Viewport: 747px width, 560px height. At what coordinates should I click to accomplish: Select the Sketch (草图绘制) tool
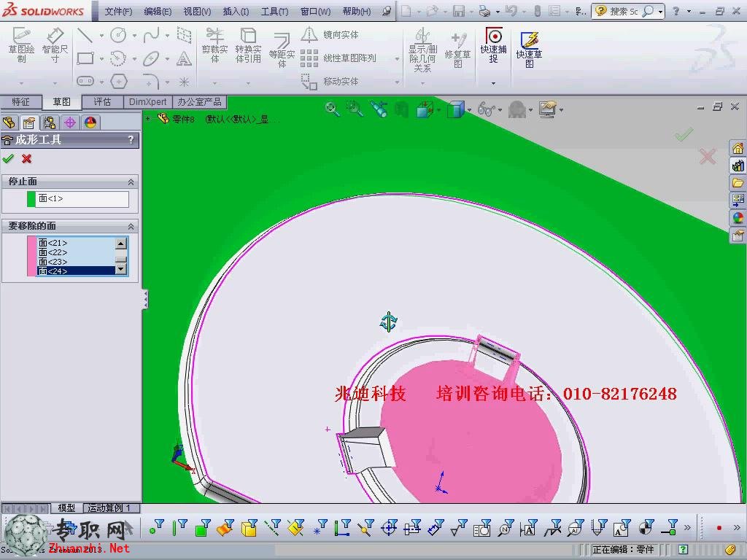pos(21,45)
